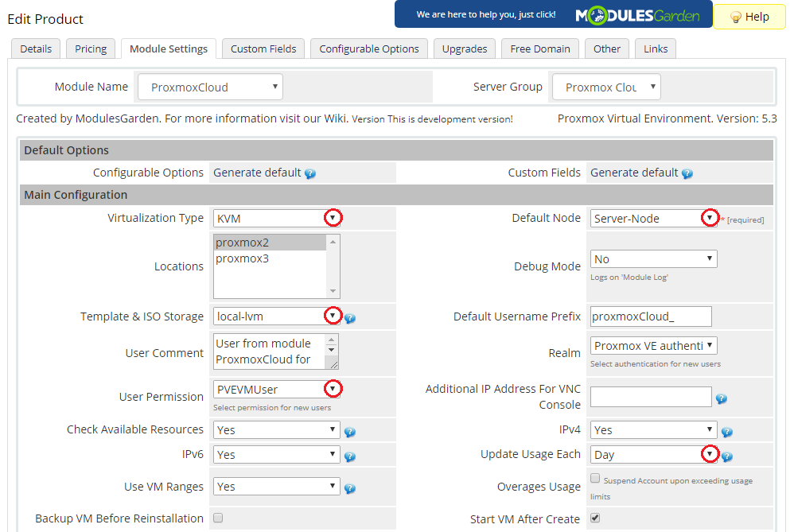794x532 pixels.
Task: Toggle Backup VM Before Reinstallation checkbox
Action: pos(218,518)
